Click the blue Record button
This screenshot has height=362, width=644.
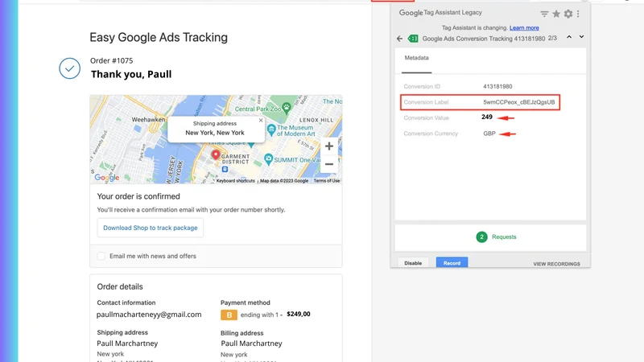click(452, 263)
